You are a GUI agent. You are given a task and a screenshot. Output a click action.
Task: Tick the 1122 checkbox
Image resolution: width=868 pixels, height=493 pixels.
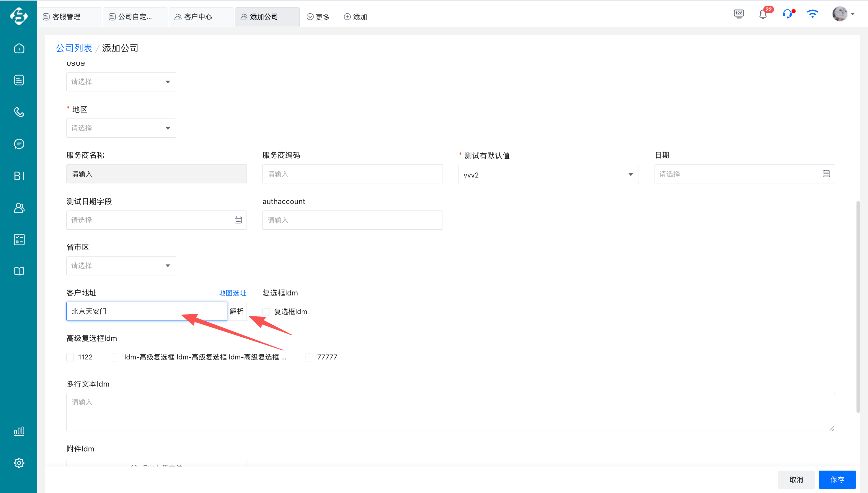pyautogui.click(x=70, y=357)
